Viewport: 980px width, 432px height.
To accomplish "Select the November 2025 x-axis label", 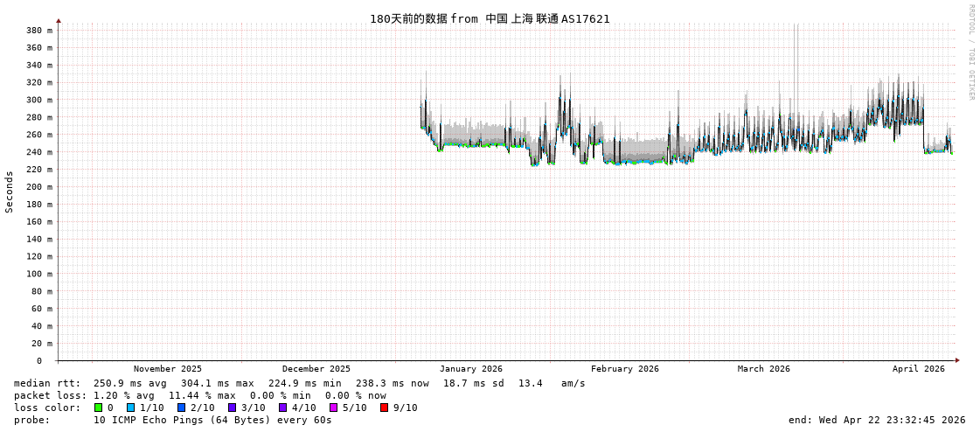I will pyautogui.click(x=167, y=369).
